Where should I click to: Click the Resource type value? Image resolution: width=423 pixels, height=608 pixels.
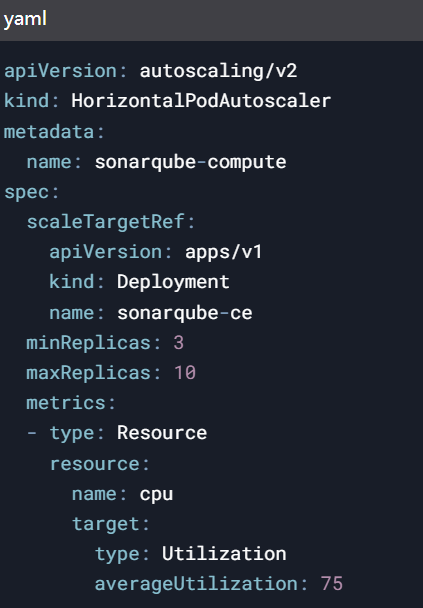pyautogui.click(x=162, y=433)
